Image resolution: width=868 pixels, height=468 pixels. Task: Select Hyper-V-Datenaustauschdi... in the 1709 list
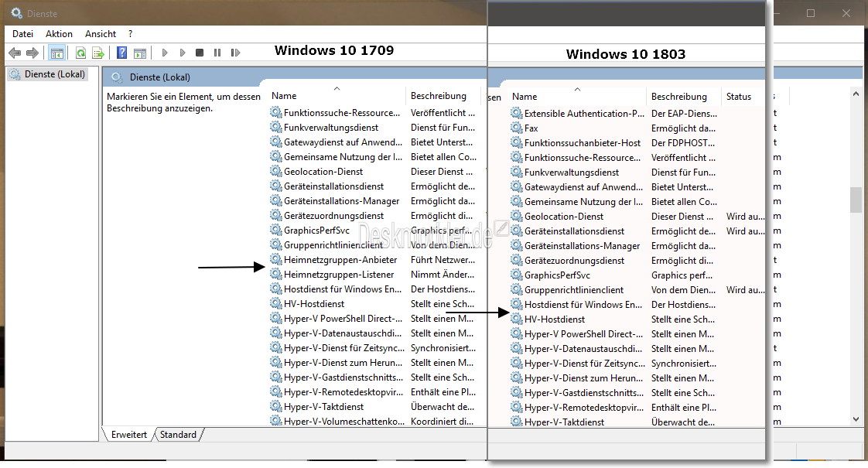(343, 333)
